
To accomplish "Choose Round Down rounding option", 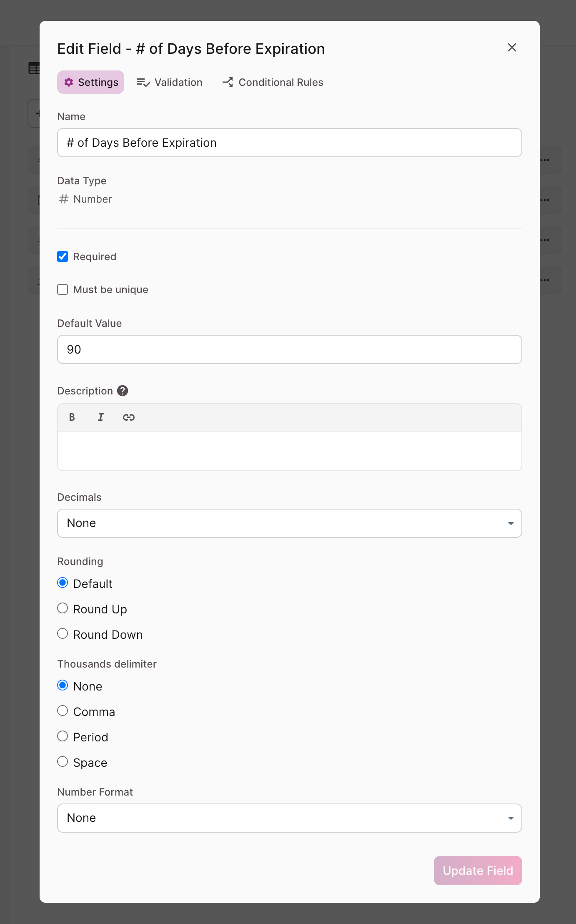I will click(x=63, y=634).
